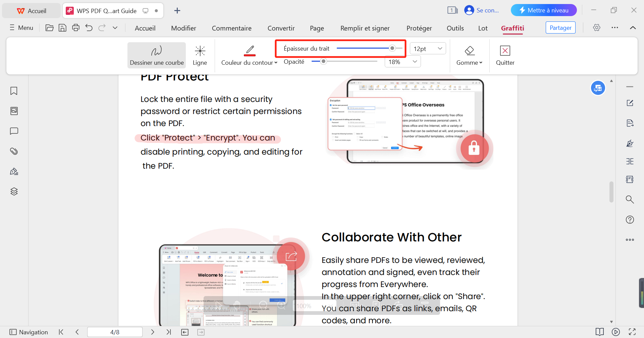The image size is (644, 338).
Task: Select the Lot ribbon tab
Action: (483, 28)
